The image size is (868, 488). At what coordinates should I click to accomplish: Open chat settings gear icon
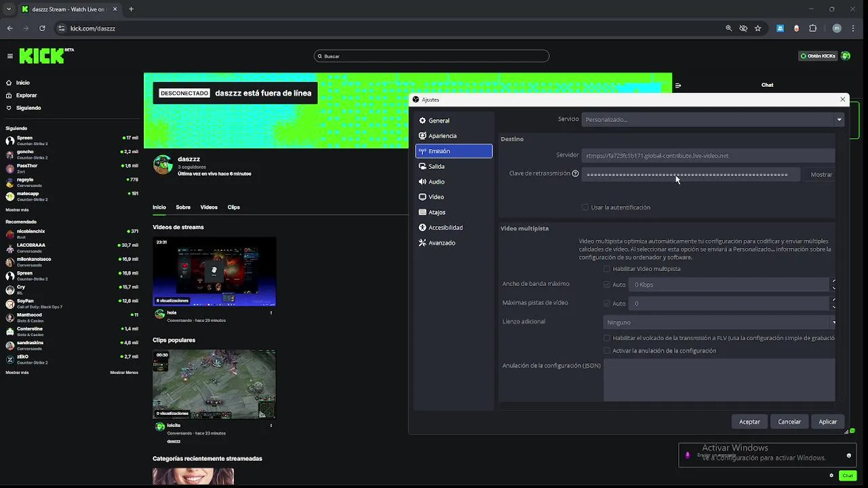pos(832,476)
